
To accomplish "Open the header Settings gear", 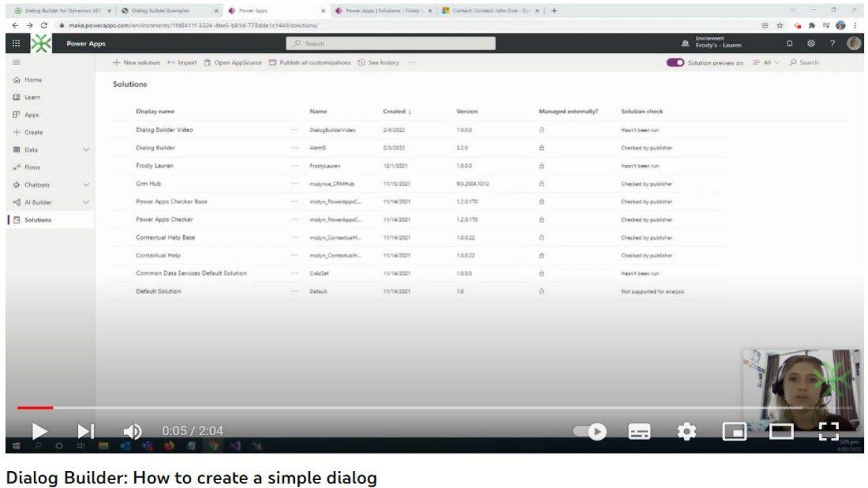I will click(x=810, y=43).
